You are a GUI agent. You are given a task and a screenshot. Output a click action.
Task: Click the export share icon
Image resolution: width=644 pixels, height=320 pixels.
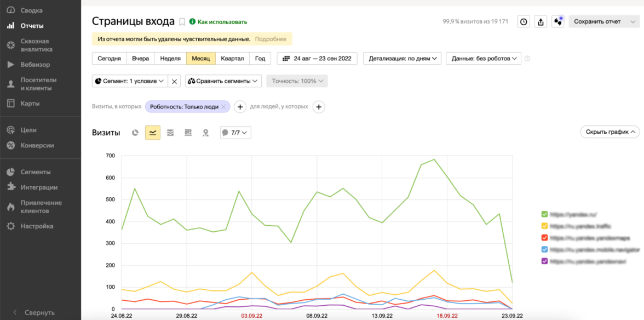(540, 22)
